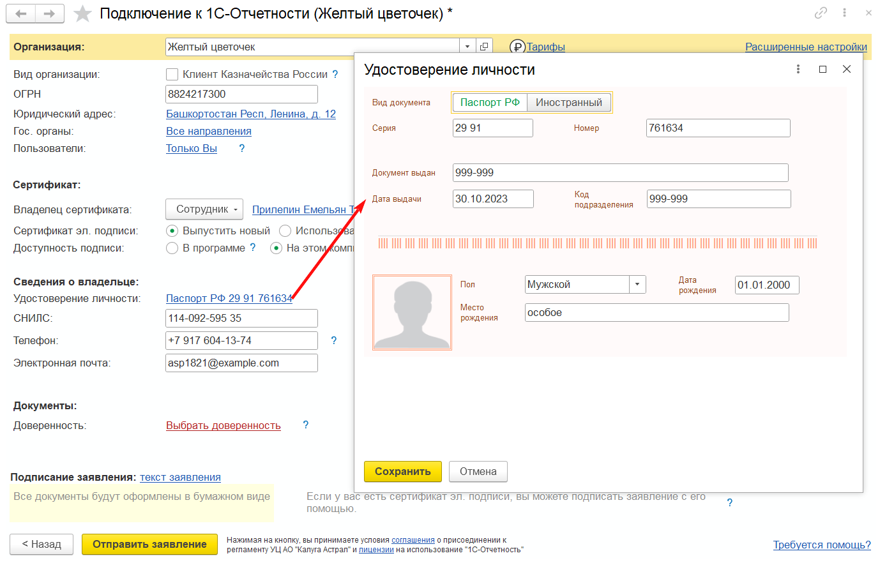
Task: Show the help hint beside В программе
Action: click(253, 248)
